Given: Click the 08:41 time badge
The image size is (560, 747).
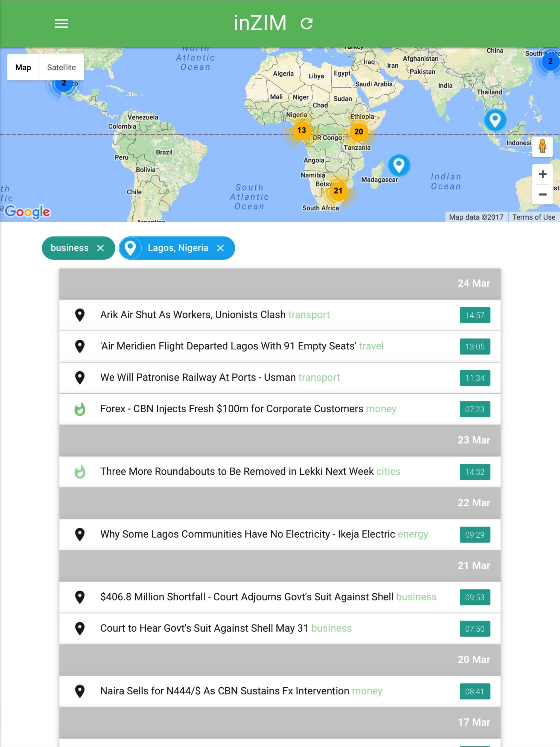Looking at the screenshot, I should point(474,691).
